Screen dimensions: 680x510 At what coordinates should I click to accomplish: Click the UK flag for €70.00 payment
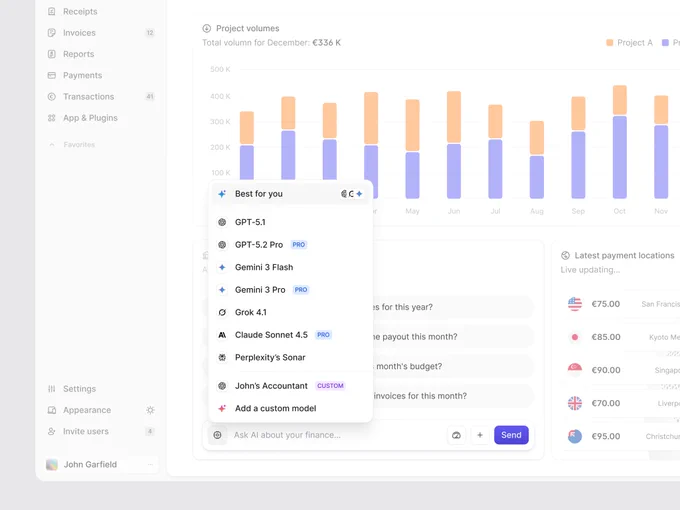[575, 403]
